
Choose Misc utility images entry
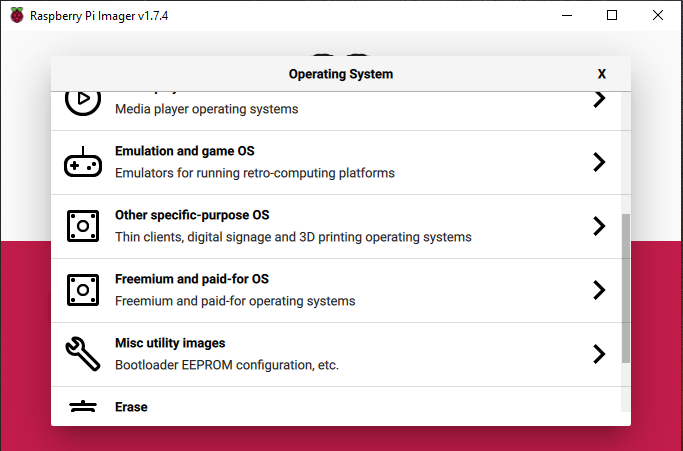[x=336, y=355]
